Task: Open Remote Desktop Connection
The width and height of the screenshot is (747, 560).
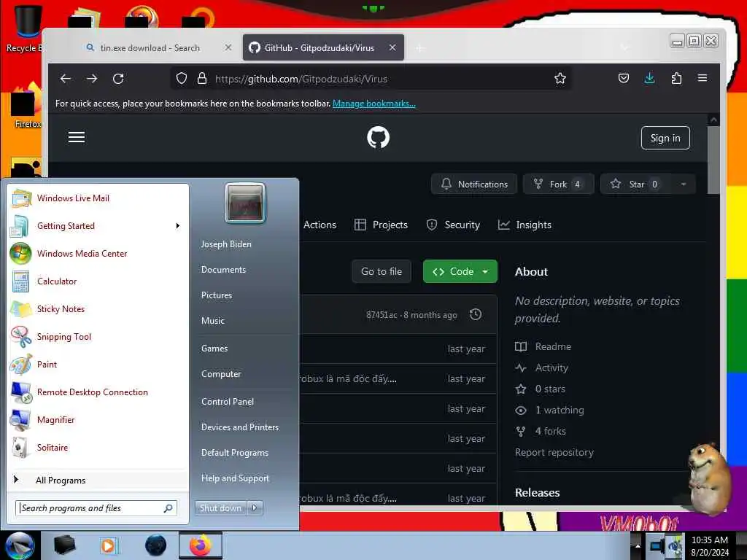Action: click(98, 392)
